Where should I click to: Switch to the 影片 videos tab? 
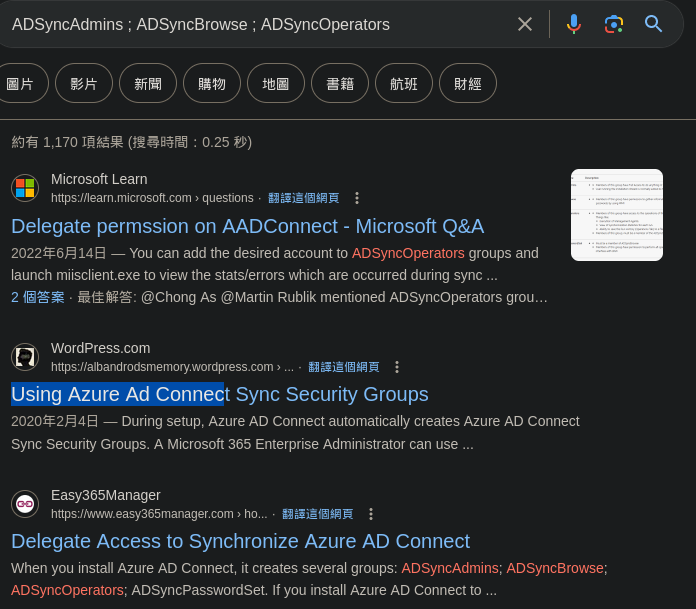pos(84,83)
